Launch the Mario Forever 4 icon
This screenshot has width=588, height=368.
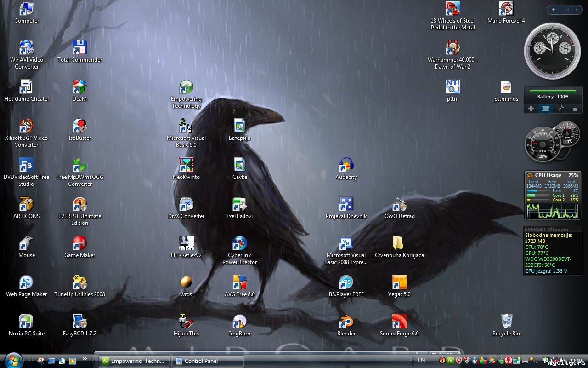coord(506,12)
